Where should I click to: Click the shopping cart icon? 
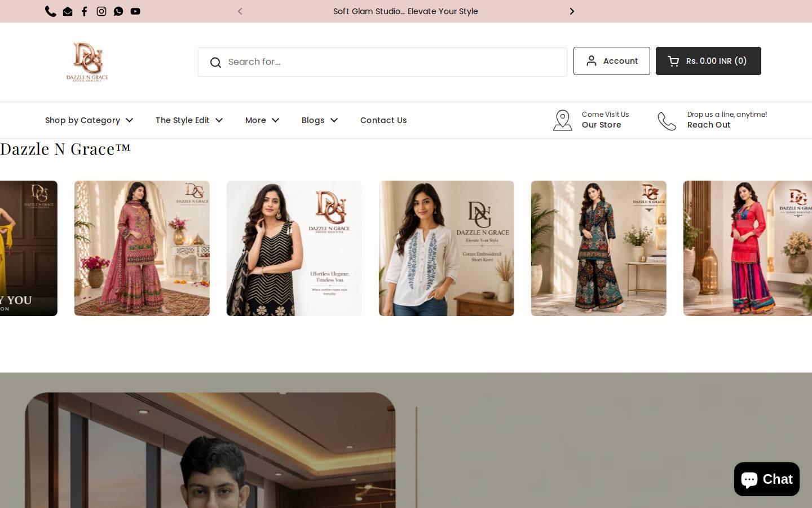pos(673,61)
